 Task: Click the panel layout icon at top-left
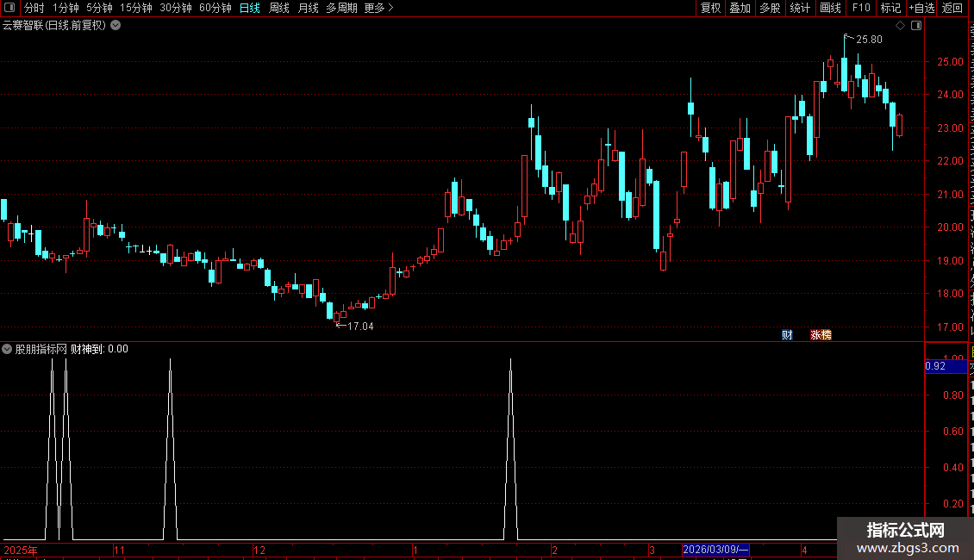click(x=9, y=8)
